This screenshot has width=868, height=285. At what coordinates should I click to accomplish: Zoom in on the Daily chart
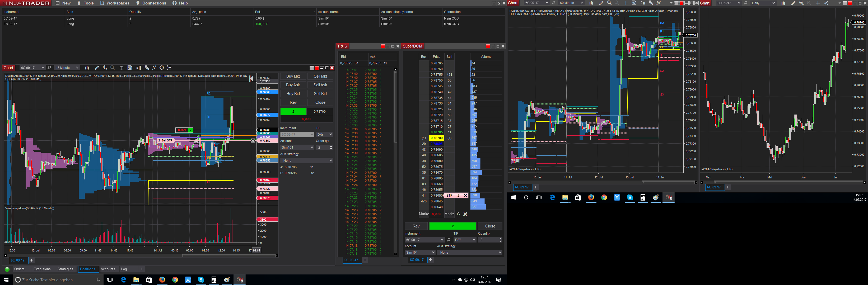[x=801, y=3]
